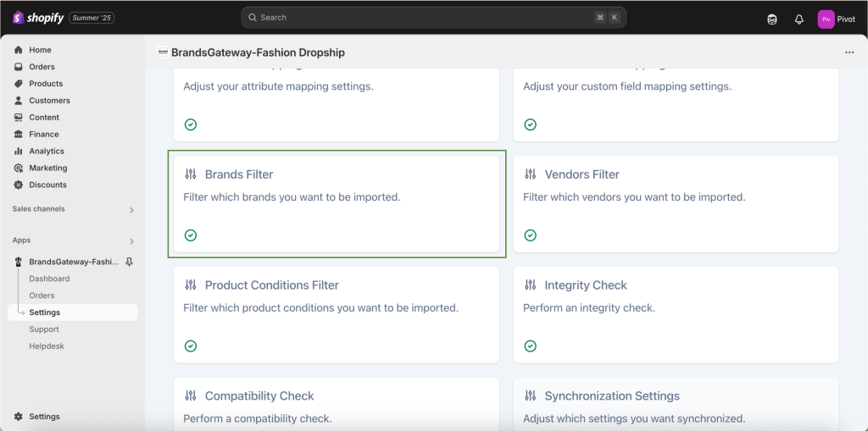Image resolution: width=868 pixels, height=431 pixels.
Task: Open the Pivot account menu
Action: pos(837,19)
